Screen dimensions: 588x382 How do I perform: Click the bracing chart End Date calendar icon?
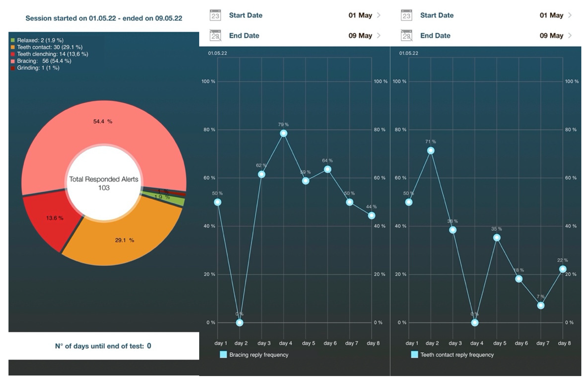215,36
